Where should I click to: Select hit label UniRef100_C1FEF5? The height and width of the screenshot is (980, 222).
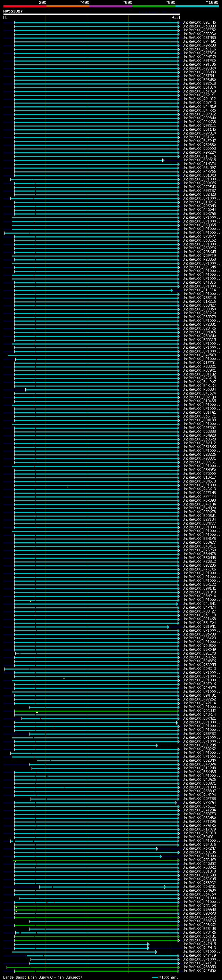point(199,156)
